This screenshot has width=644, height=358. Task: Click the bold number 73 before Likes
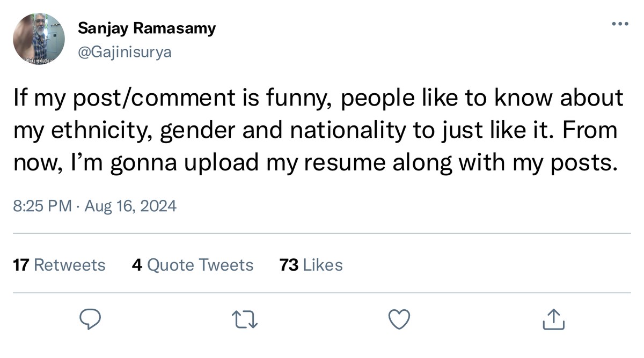(x=289, y=265)
